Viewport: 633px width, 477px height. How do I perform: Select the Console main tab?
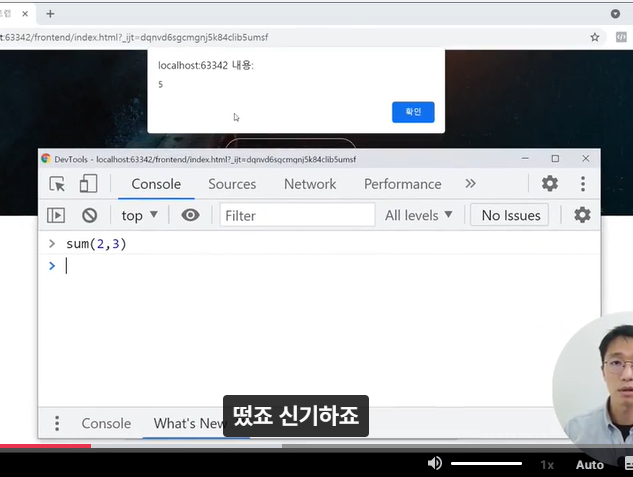(x=156, y=184)
